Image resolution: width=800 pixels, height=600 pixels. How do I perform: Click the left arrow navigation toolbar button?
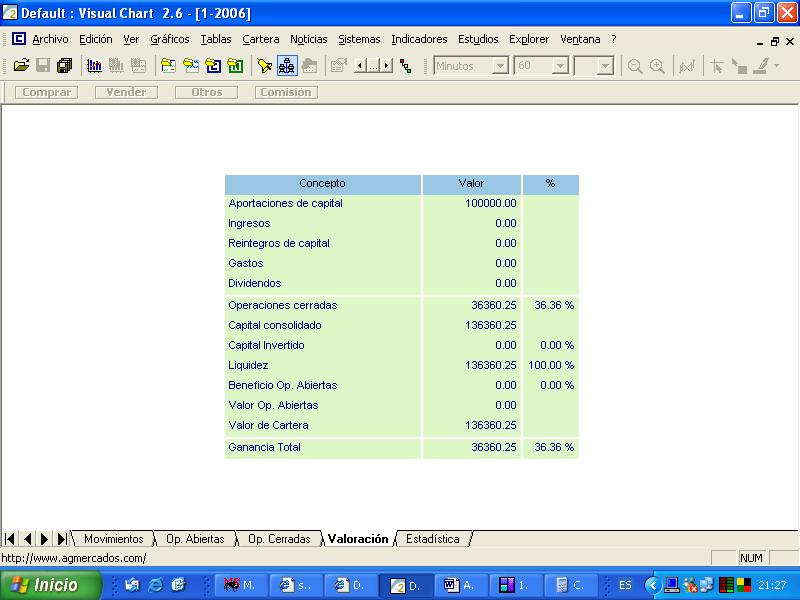coord(360,66)
